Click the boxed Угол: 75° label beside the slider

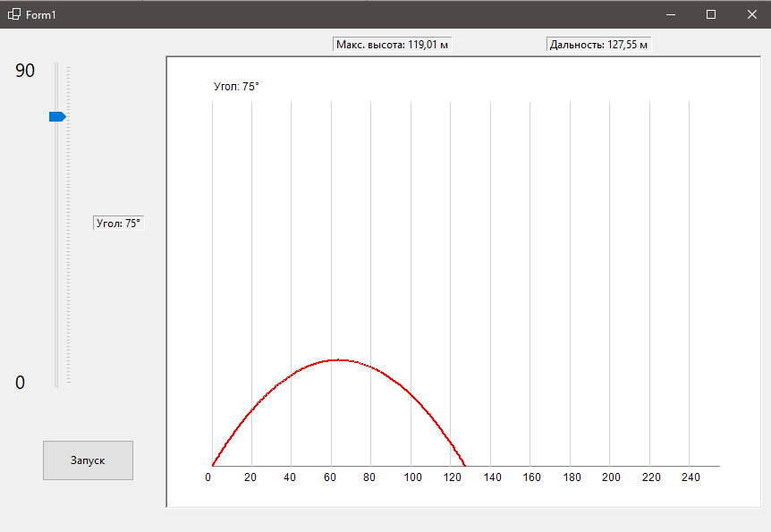pos(118,224)
